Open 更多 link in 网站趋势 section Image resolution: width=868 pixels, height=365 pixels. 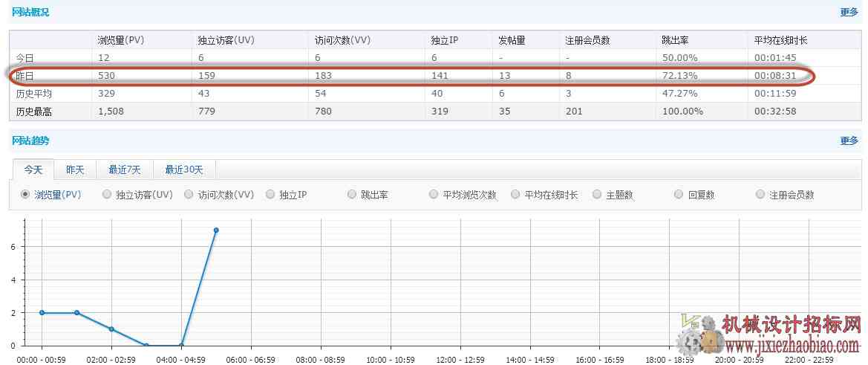point(849,140)
